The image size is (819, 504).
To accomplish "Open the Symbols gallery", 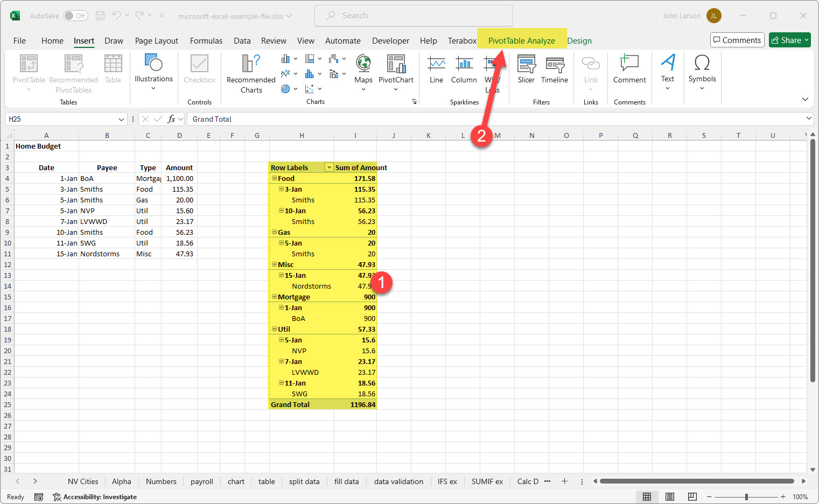I will 702,70.
